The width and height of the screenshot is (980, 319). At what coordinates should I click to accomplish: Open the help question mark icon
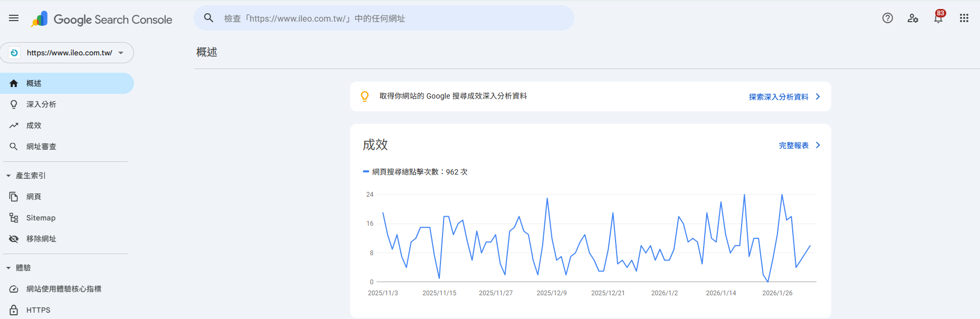click(888, 18)
